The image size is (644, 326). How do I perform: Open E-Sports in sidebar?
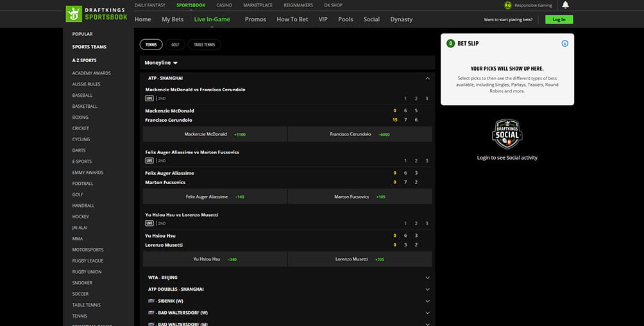tap(81, 162)
